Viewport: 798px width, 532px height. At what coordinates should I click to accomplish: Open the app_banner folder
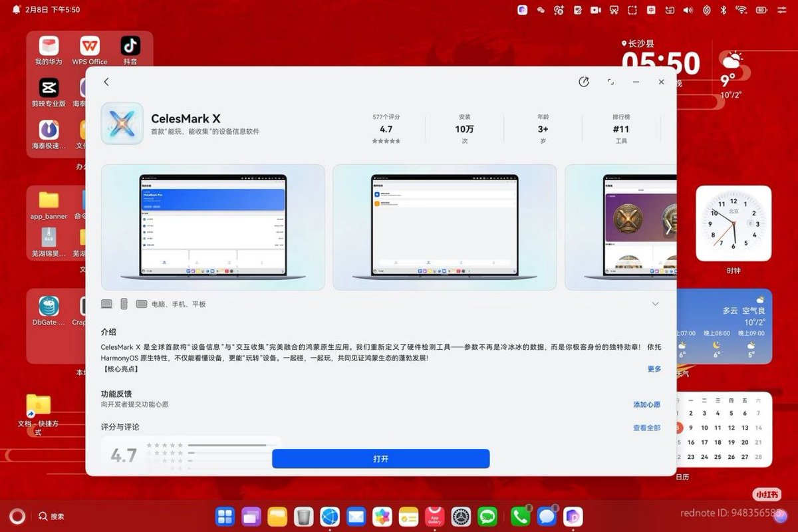(x=49, y=205)
